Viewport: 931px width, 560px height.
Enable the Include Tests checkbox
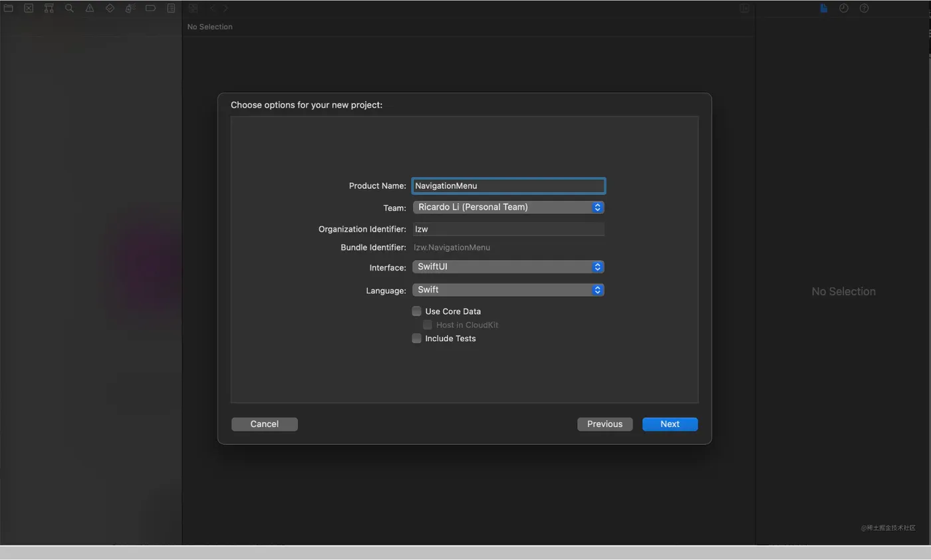(x=417, y=339)
